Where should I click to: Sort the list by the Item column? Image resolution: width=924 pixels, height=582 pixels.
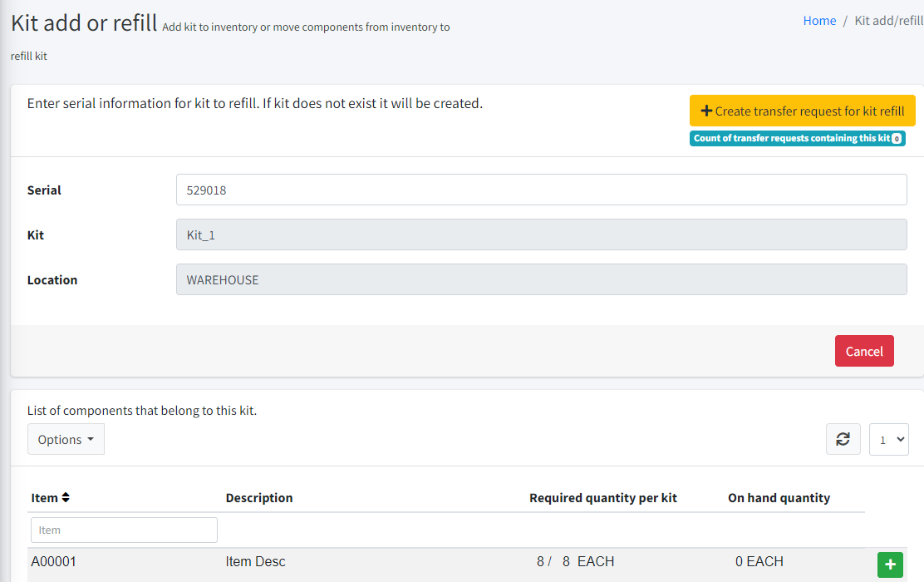click(x=51, y=498)
